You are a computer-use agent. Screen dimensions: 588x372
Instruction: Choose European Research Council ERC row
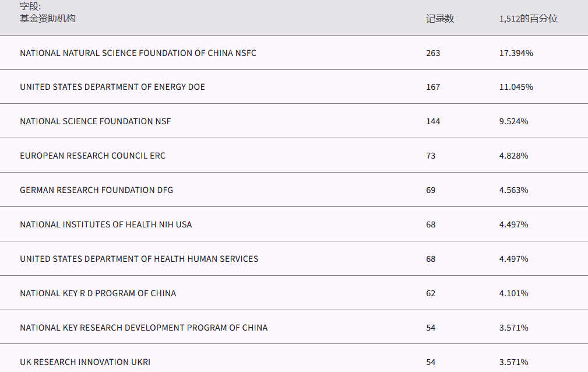point(93,156)
